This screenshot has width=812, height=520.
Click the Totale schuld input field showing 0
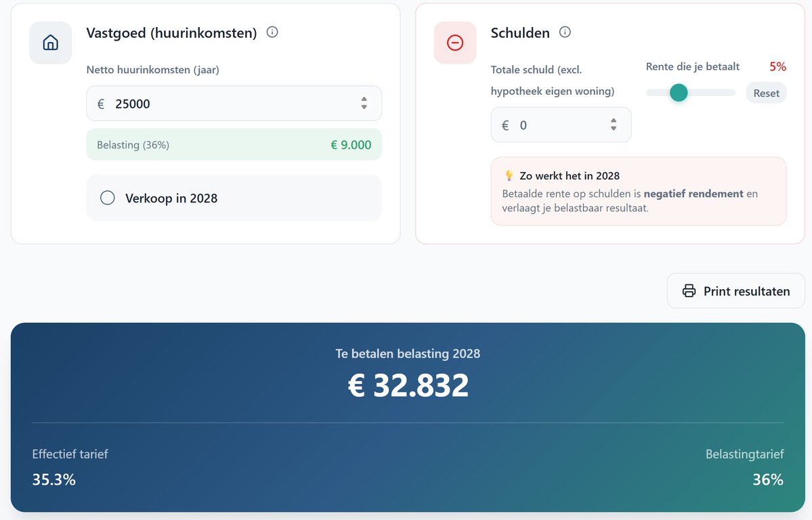pyautogui.click(x=561, y=125)
